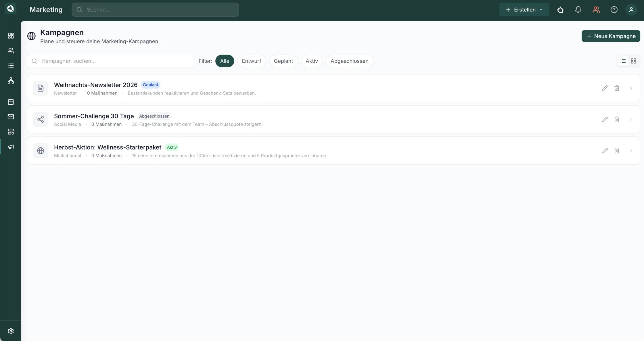Open the dashboard grid icon in sidebar
This screenshot has width=644, height=341.
tap(11, 36)
